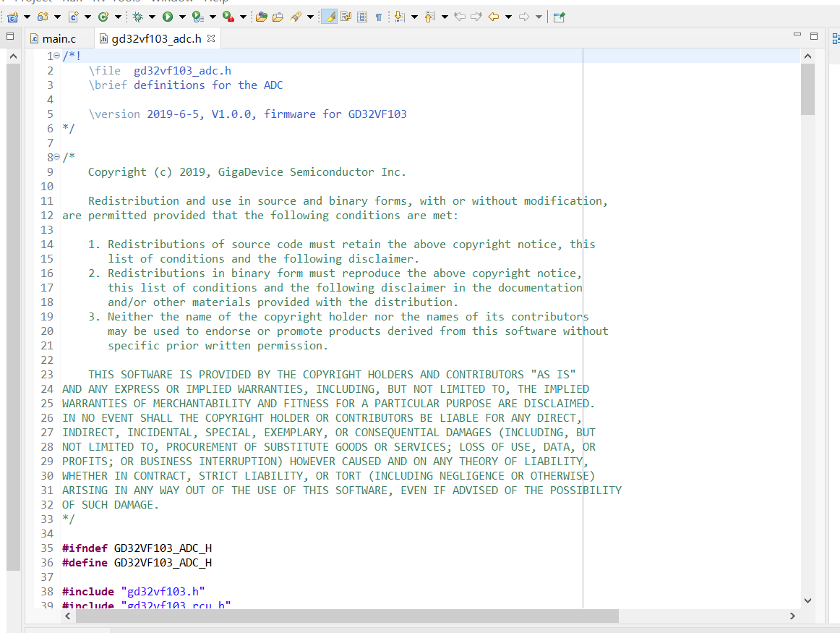Image resolution: width=840 pixels, height=633 pixels.
Task: Open the External Tools dropdown arrow
Action: point(243,17)
